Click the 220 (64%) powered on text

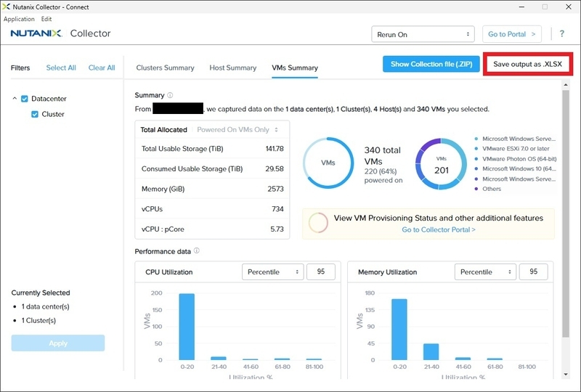[x=383, y=176]
